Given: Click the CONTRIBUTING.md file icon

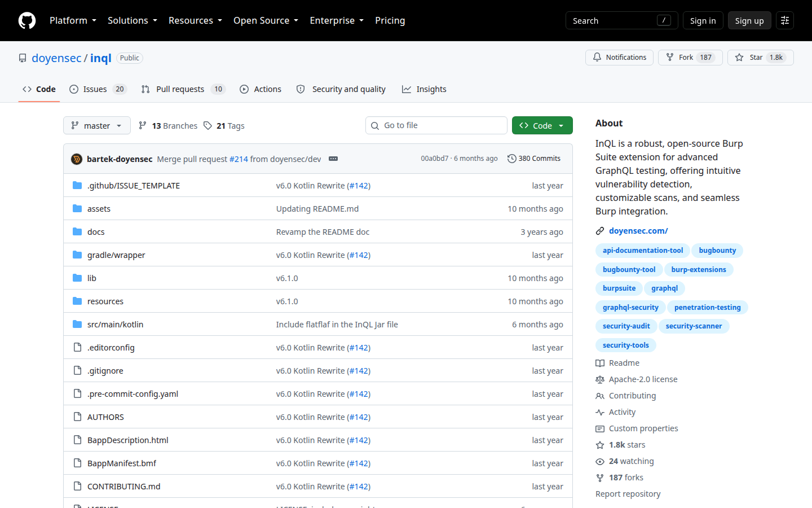Looking at the screenshot, I should 77,486.
